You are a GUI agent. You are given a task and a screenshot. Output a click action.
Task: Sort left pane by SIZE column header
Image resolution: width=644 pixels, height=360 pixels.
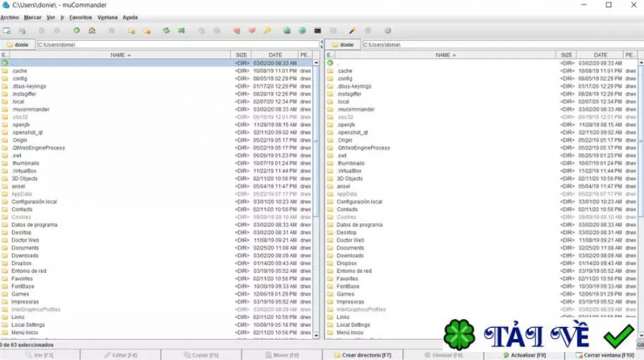pos(241,55)
